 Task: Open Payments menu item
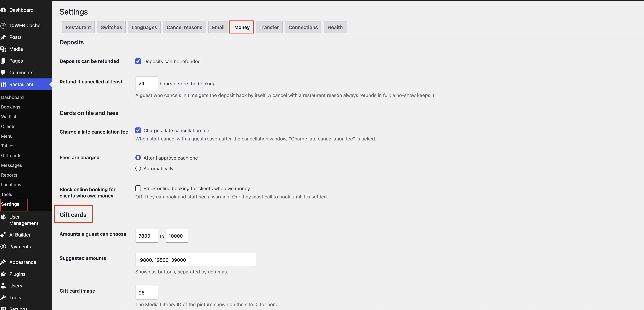(x=20, y=247)
